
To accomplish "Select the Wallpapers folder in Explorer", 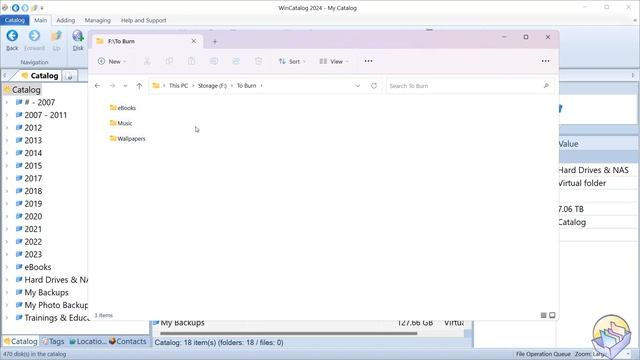I will (x=127, y=138).
